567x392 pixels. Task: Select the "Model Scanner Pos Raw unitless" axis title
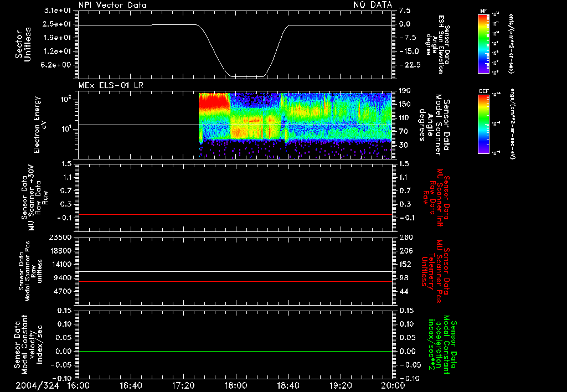tap(30, 271)
